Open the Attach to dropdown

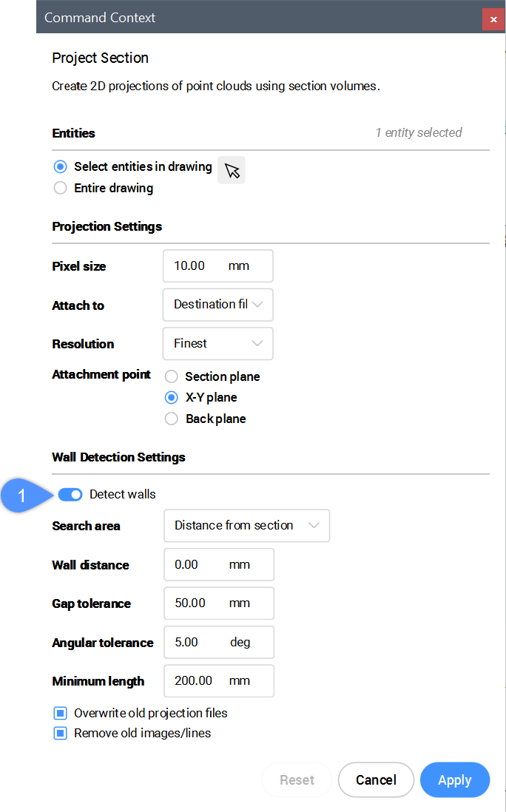217,305
